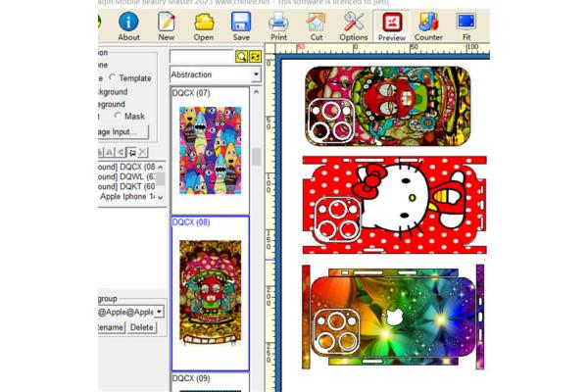Select the Mask radio button
Image resolution: width=588 pixels, height=392 pixels.
click(118, 116)
